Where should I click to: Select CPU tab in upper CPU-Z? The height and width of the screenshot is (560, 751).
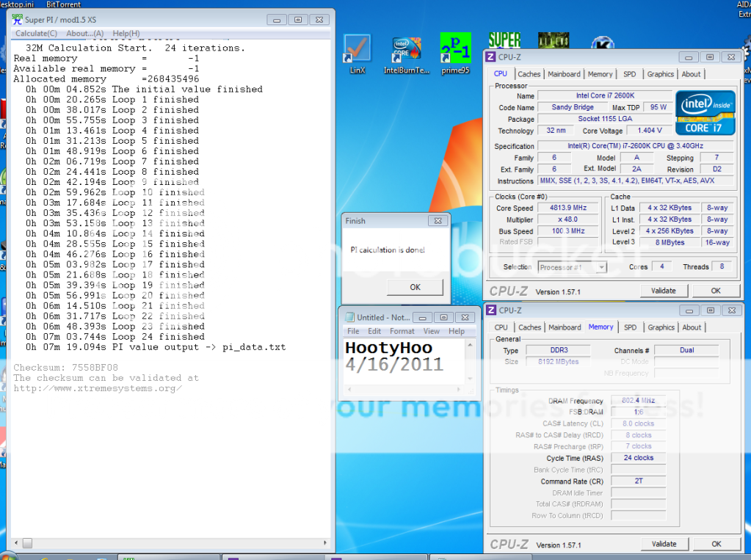501,74
